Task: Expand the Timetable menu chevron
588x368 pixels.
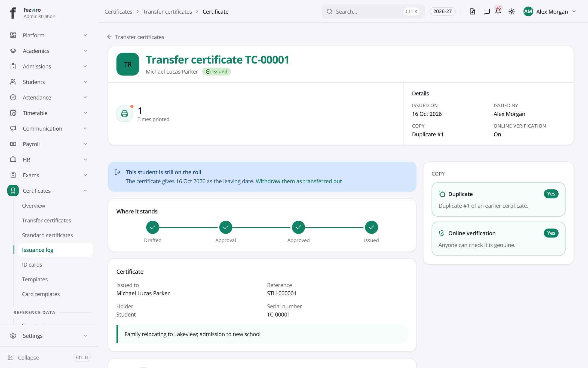Action: [x=85, y=113]
